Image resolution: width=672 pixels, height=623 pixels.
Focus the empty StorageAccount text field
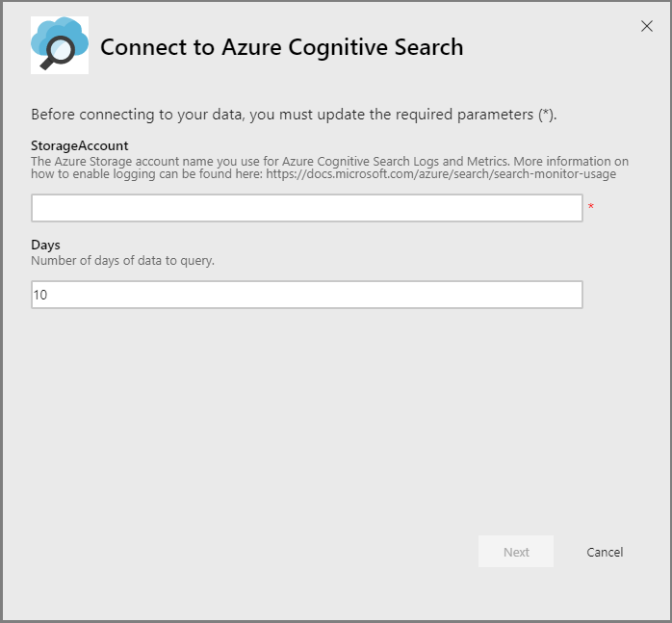pyautogui.click(x=306, y=208)
